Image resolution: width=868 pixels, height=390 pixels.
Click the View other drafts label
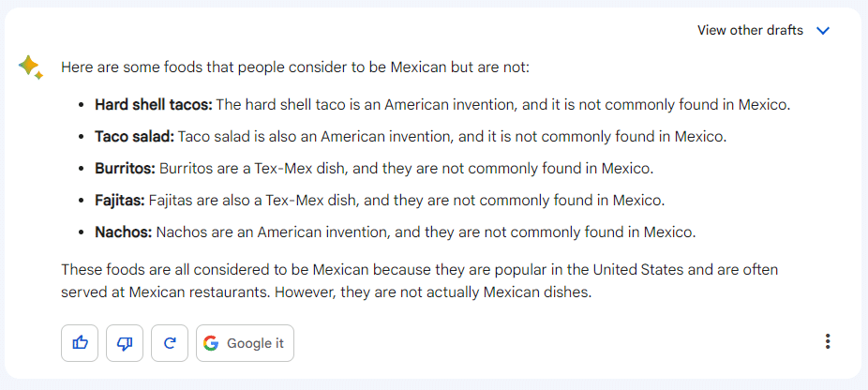750,30
